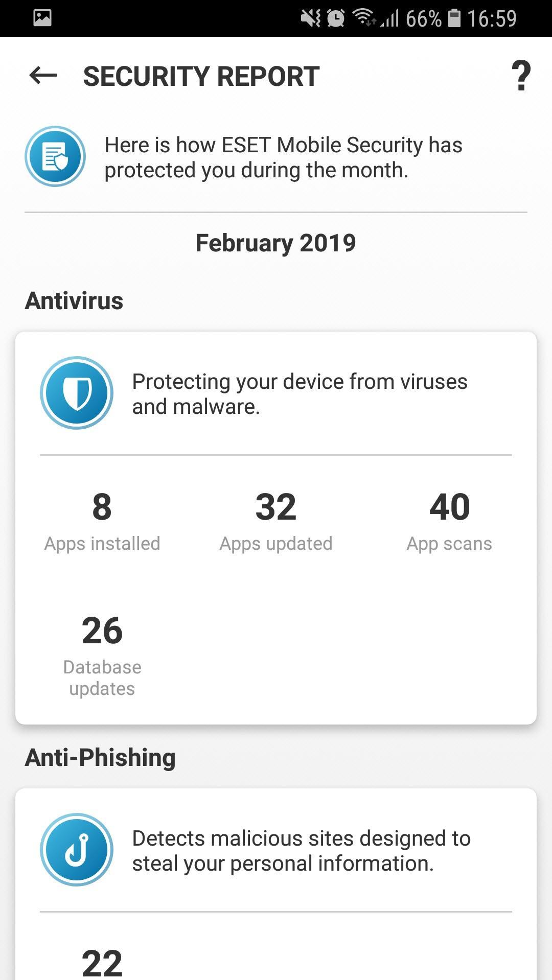Tap the February 2019 month heading
The height and width of the screenshot is (980, 552).
click(x=276, y=243)
